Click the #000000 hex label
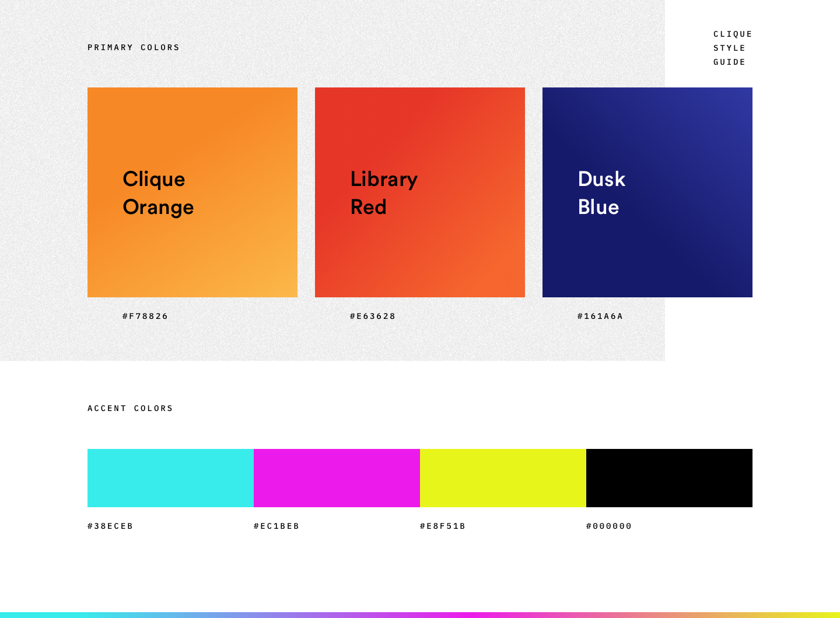Screen dimensions: 840x618 609,526
